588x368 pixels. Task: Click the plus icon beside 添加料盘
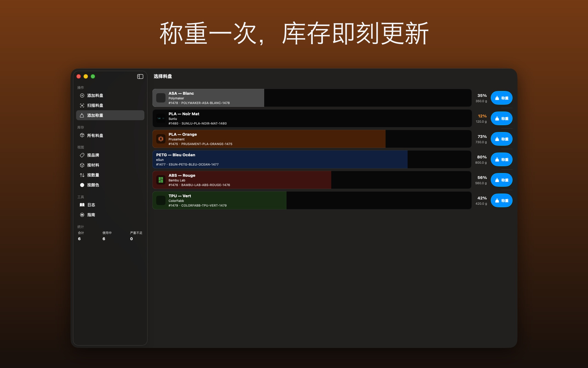[82, 96]
